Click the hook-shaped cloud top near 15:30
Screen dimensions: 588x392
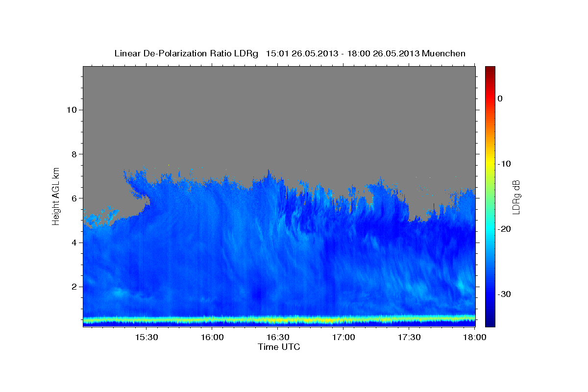[137, 191]
